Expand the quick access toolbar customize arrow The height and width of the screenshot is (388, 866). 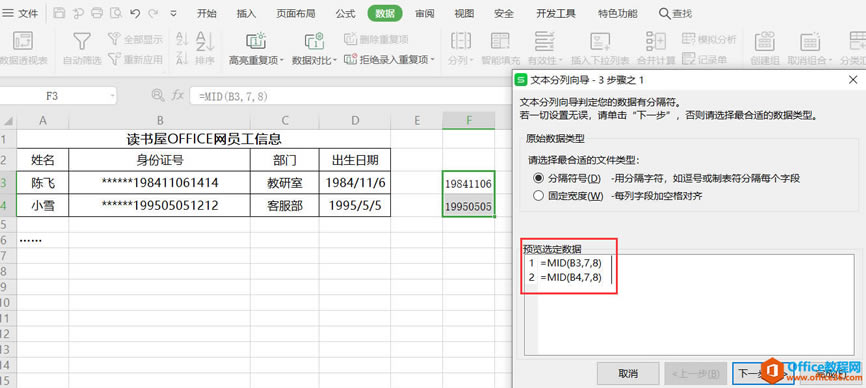[173, 13]
